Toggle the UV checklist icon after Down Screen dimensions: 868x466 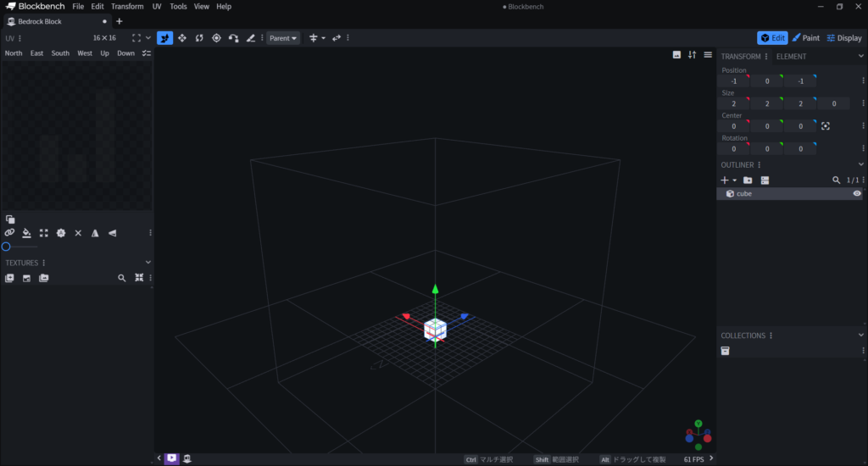tap(146, 53)
